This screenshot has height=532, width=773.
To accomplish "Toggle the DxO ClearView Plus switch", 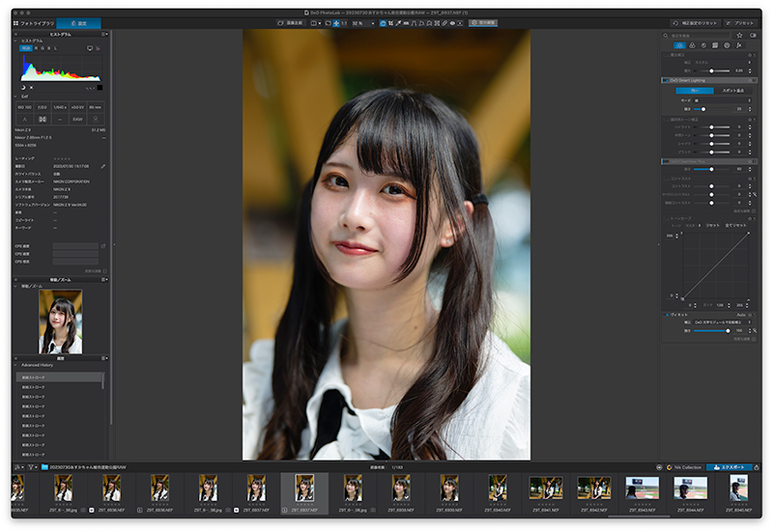I will click(x=666, y=161).
